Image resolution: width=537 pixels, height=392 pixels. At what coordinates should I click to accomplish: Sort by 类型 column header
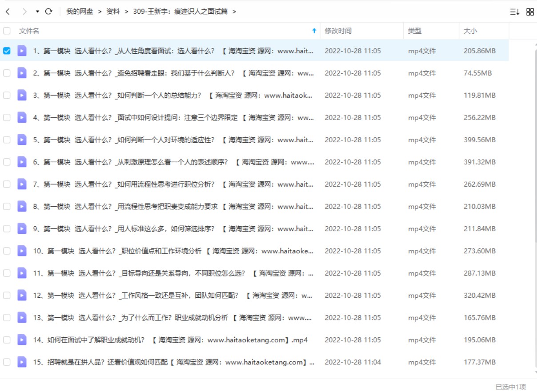(x=415, y=31)
